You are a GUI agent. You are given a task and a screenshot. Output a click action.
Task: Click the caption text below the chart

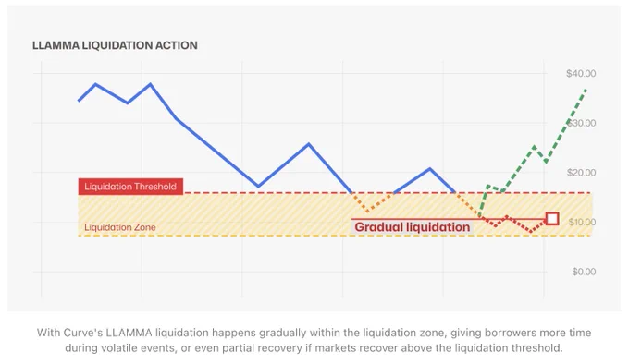pyautogui.click(x=314, y=340)
